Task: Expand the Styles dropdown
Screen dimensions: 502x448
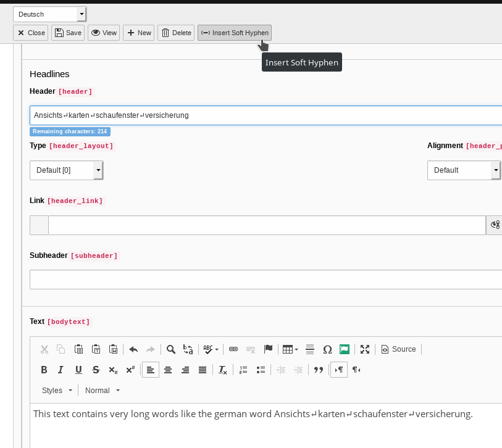Action: click(x=57, y=391)
